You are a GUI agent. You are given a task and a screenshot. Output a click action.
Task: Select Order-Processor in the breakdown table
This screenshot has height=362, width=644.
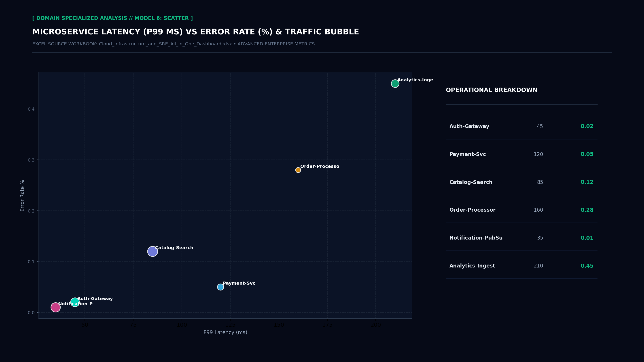pyautogui.click(x=472, y=210)
